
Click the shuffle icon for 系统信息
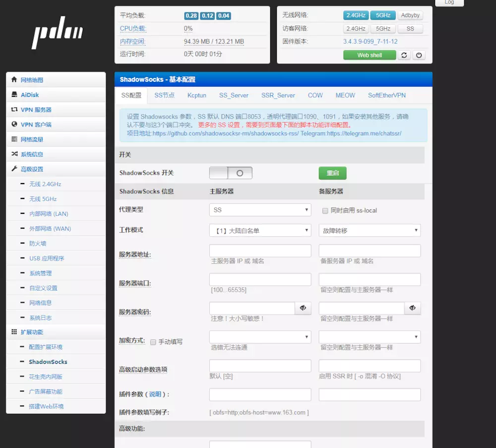14,154
